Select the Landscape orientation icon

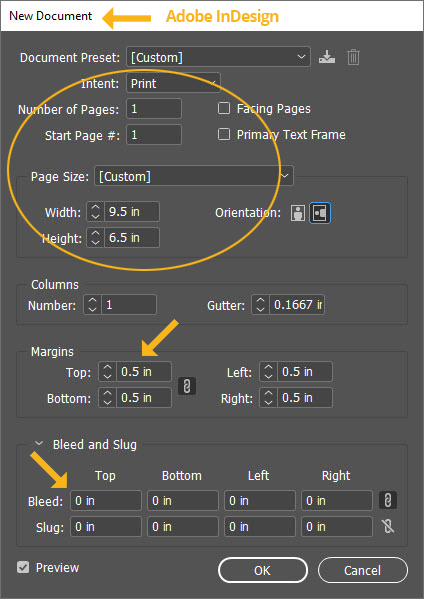pyautogui.click(x=320, y=213)
